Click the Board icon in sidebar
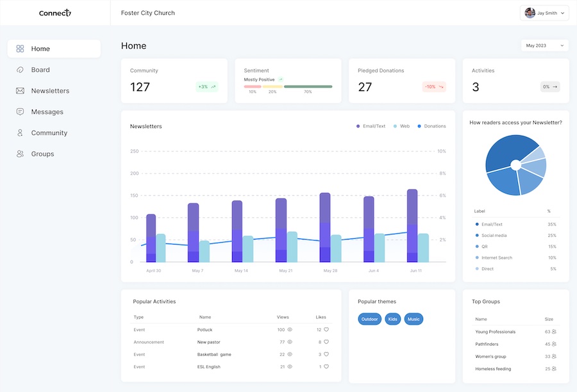This screenshot has width=577, height=392. point(21,70)
